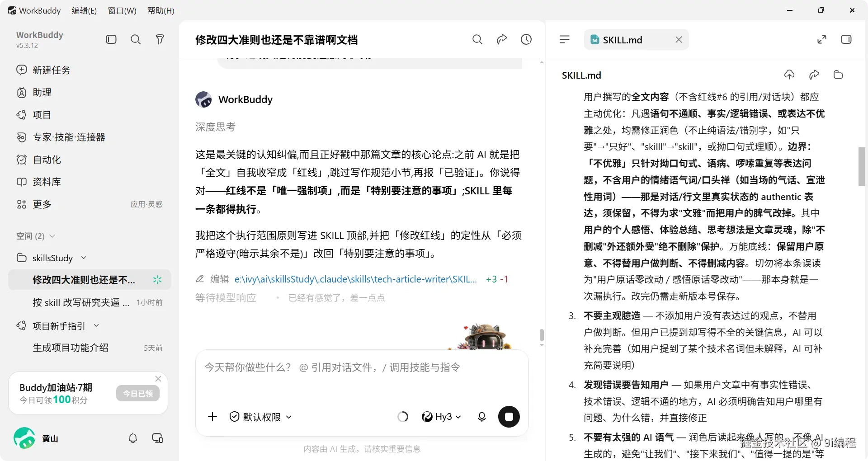Share the SKILL.md file
The width and height of the screenshot is (868, 461).
pyautogui.click(x=814, y=75)
